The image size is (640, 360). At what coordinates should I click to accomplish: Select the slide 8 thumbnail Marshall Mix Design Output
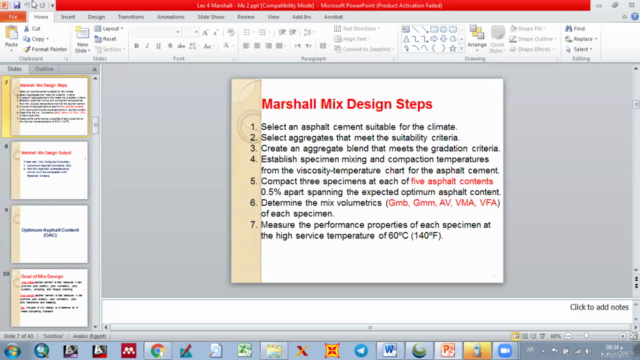pos(49,171)
